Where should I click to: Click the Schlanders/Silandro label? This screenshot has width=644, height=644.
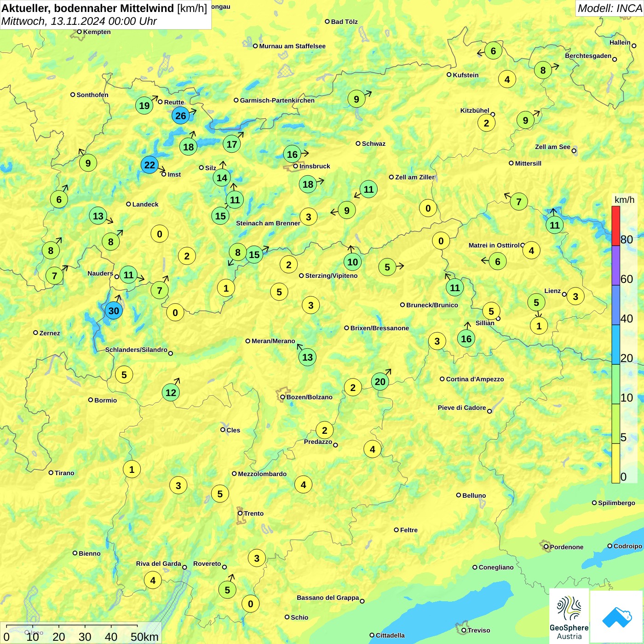pos(136,350)
